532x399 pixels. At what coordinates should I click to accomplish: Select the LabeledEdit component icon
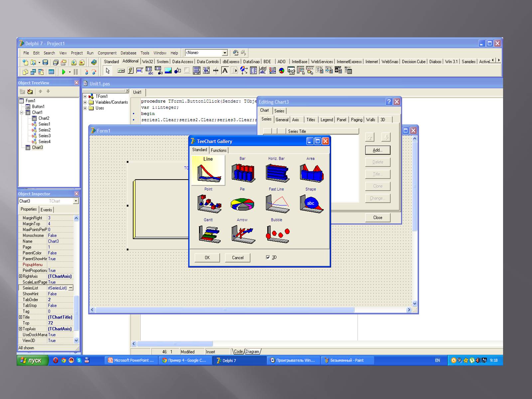pyautogui.click(x=263, y=70)
